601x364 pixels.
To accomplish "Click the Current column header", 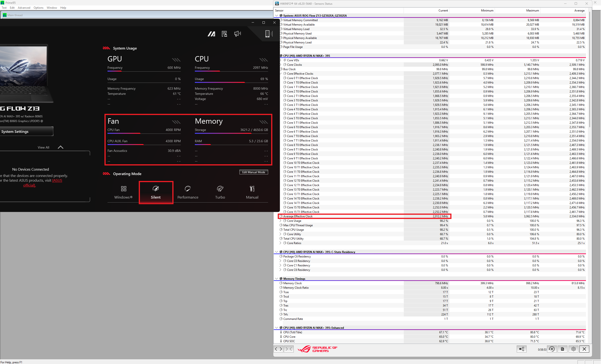I will click(426, 11).
